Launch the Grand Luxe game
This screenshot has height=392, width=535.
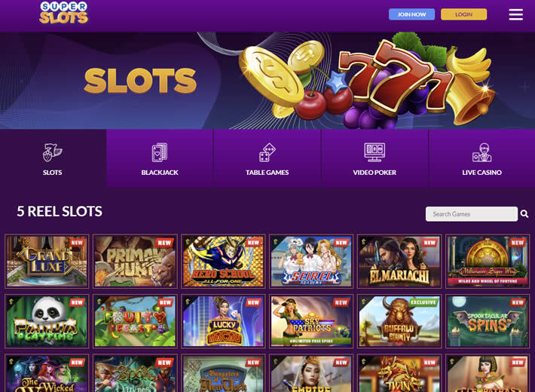click(x=47, y=262)
